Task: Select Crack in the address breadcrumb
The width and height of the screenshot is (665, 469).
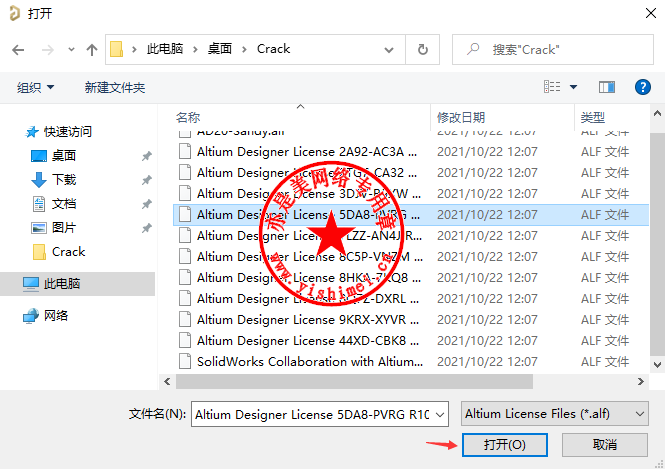Action: click(274, 49)
